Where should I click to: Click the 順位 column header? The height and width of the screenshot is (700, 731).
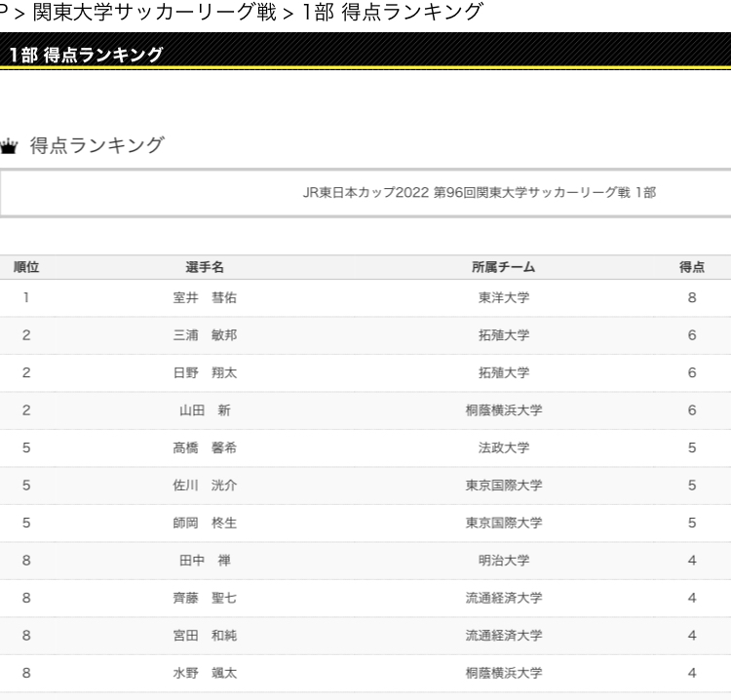click(26, 267)
